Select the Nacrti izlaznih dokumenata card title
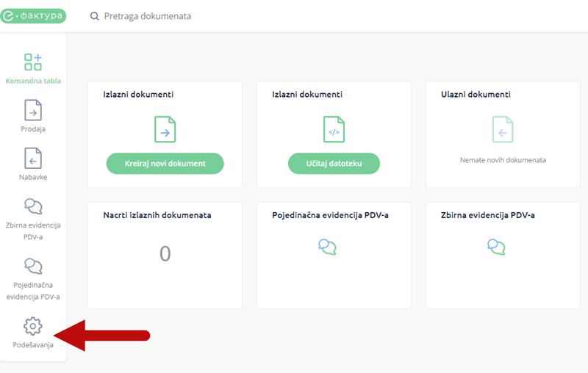Screen dimensions: 588x373 click(x=157, y=215)
